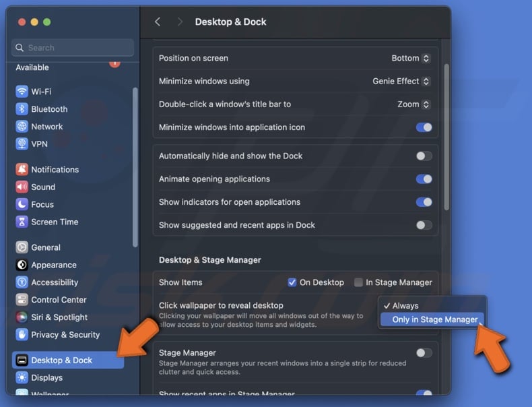
Task: Go back with the left chevron
Action: (158, 22)
